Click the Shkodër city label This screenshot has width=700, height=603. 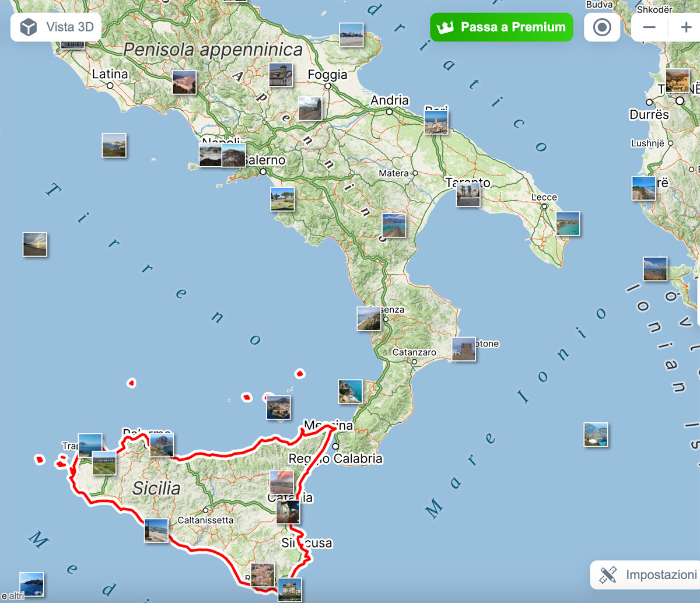click(x=654, y=9)
